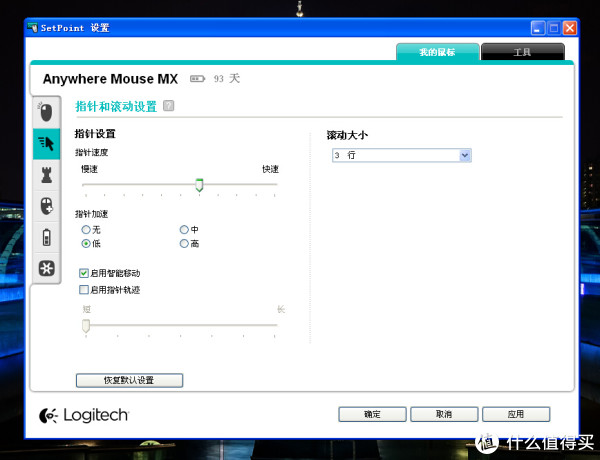This screenshot has height=460, width=600.
Task: Open the advanced mouse settings plus icon
Action: (x=46, y=206)
